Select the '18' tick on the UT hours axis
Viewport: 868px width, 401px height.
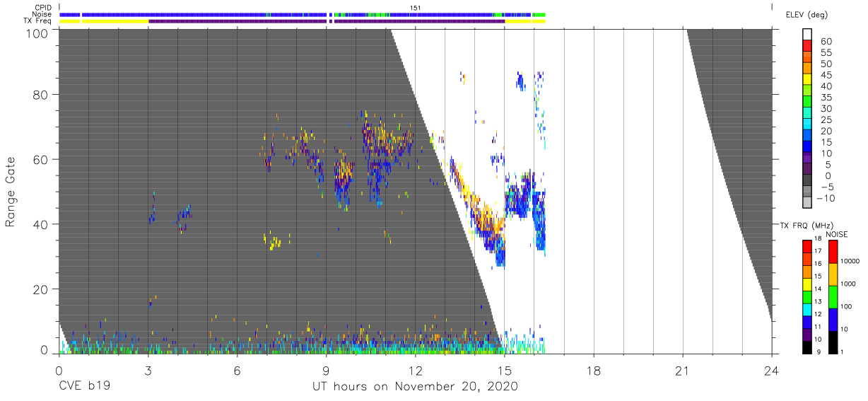(x=593, y=370)
